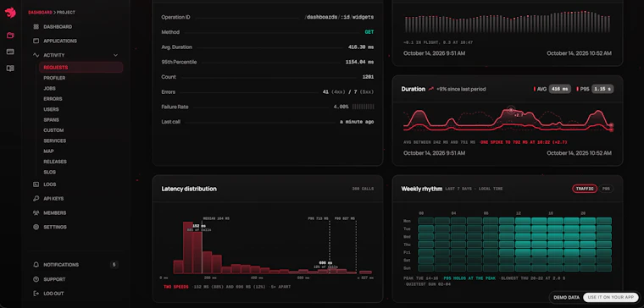The height and width of the screenshot is (308, 644).
Task: Open API Keys in the sidebar
Action: [53, 199]
